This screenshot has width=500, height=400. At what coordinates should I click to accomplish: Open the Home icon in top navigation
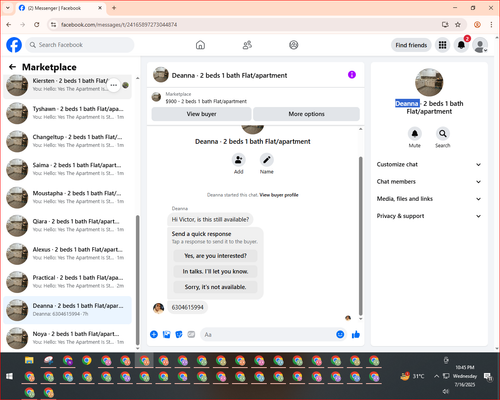(x=200, y=45)
